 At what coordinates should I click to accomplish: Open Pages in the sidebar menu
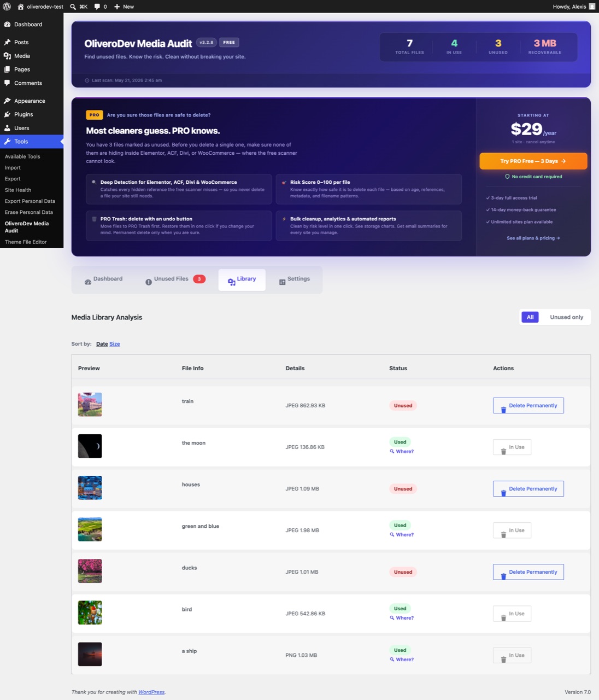pyautogui.click(x=32, y=69)
